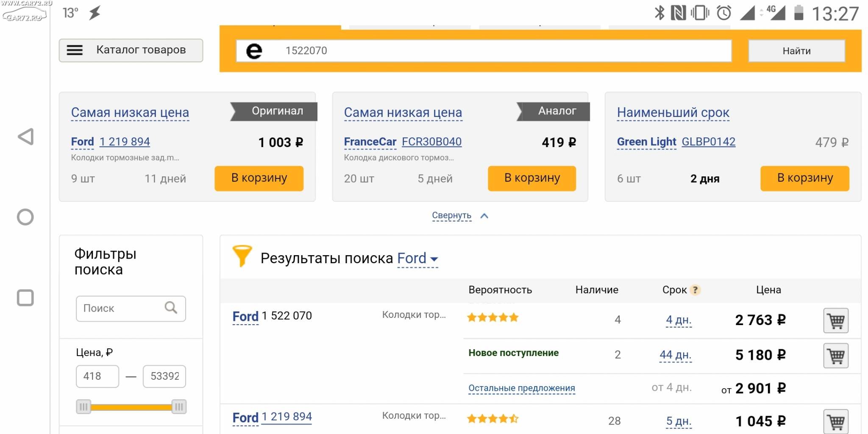Tap the Android home circle button

pos(25,217)
